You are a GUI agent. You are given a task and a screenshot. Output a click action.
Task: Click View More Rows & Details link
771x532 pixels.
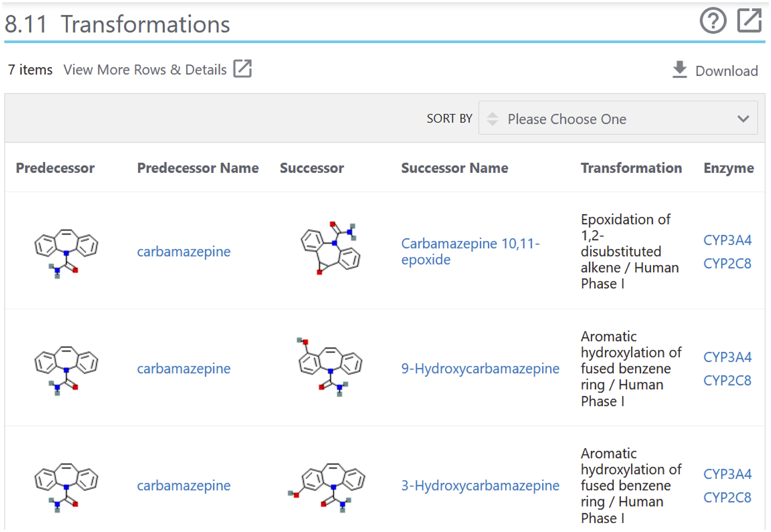(145, 70)
